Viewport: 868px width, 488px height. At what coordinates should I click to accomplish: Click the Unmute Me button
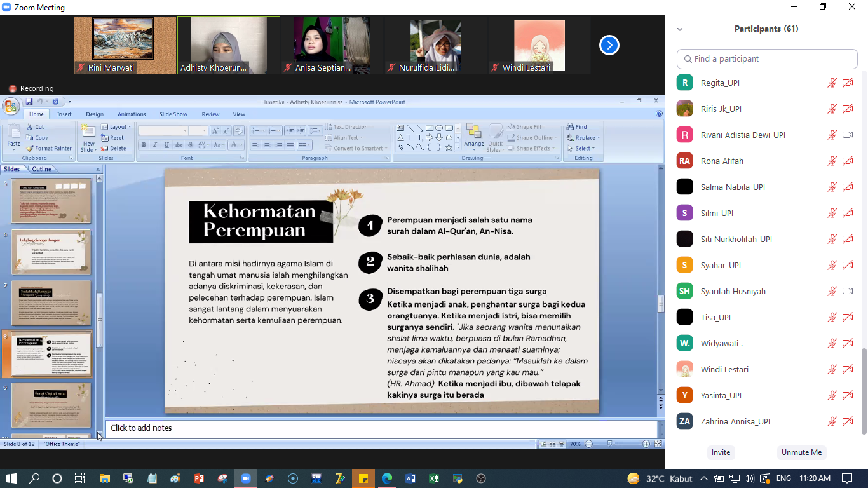click(801, 452)
